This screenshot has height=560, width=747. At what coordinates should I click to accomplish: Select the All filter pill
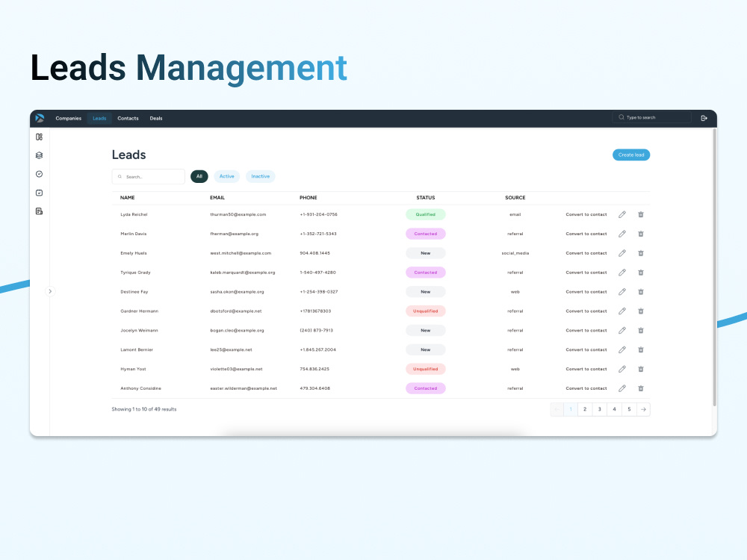[199, 176]
